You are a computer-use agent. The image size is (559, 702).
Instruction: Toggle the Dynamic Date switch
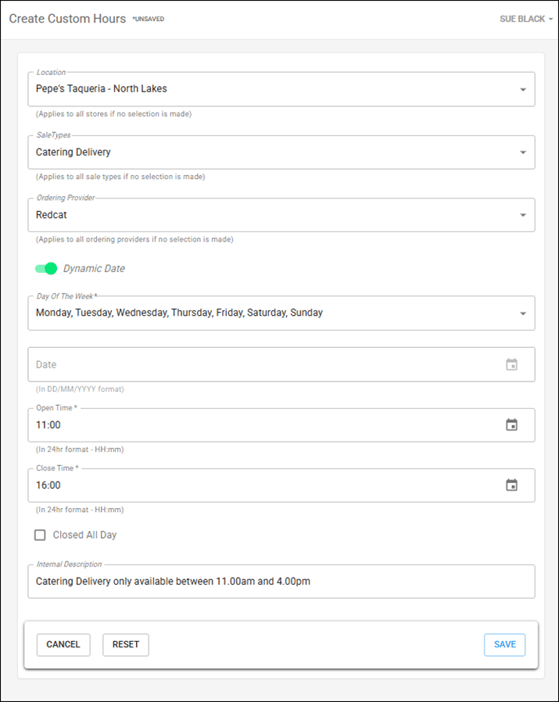pyautogui.click(x=46, y=269)
